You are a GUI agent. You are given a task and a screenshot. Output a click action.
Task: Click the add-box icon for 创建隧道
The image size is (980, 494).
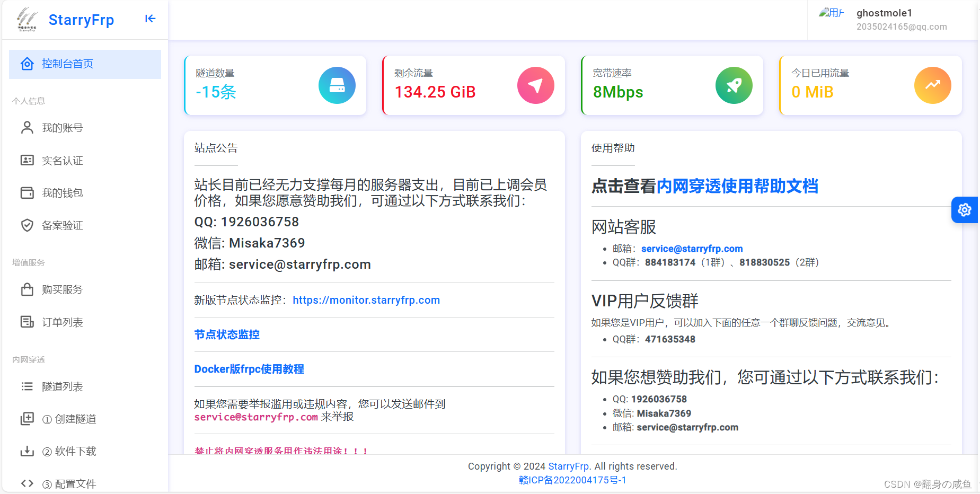27,419
